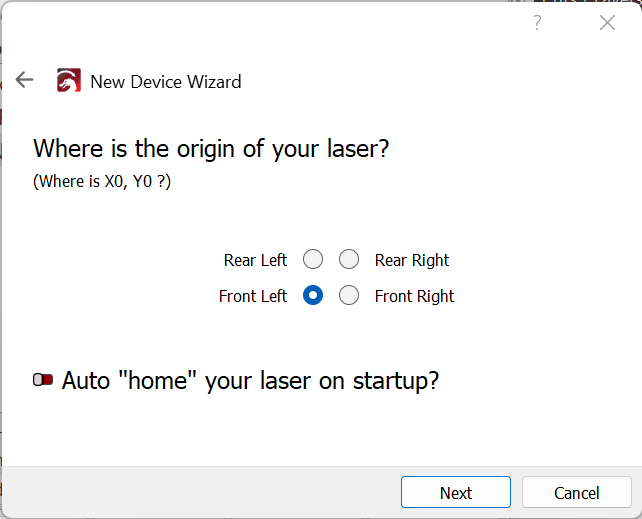Screen dimensions: 642x519
Task: Go back using the back arrow
Action: coord(25,80)
